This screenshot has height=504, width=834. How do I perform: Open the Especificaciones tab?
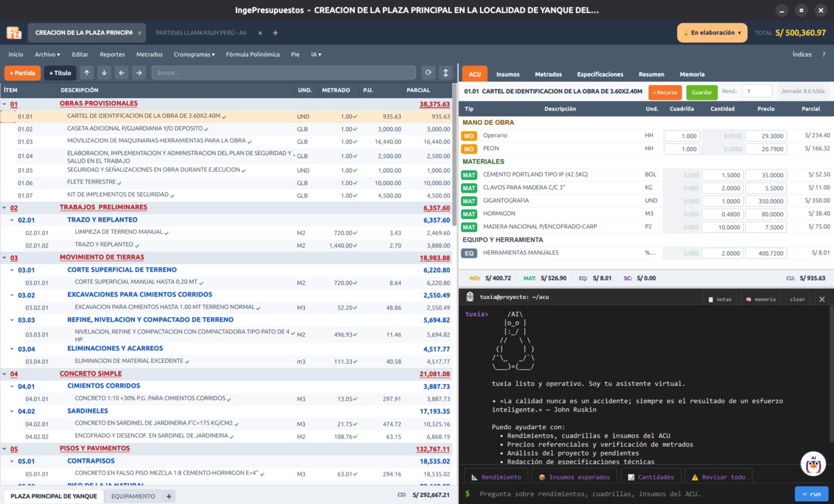[600, 74]
